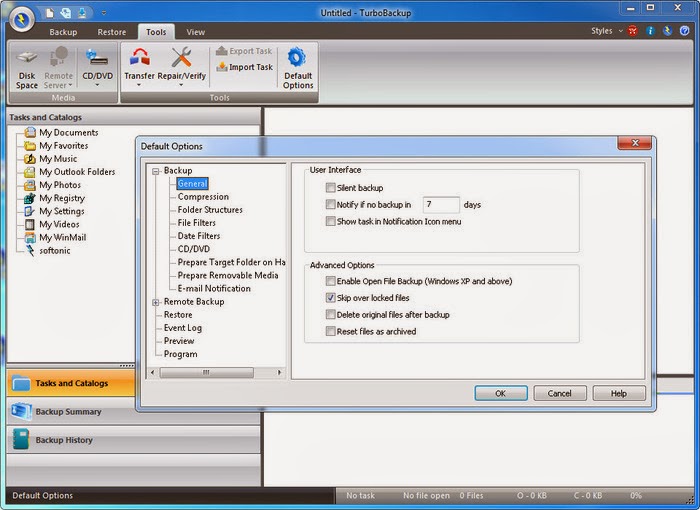Open the Transfer tool
This screenshot has height=510, width=700.
(139, 67)
